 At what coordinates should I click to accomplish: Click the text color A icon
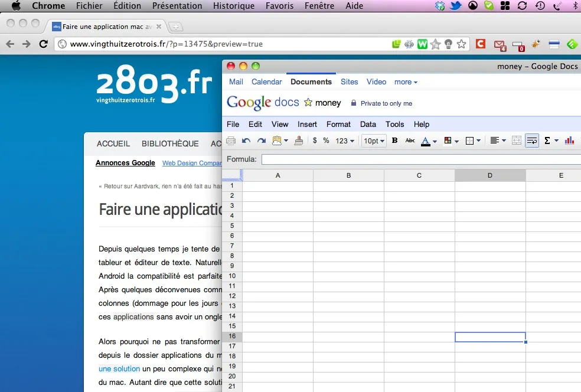pos(426,141)
